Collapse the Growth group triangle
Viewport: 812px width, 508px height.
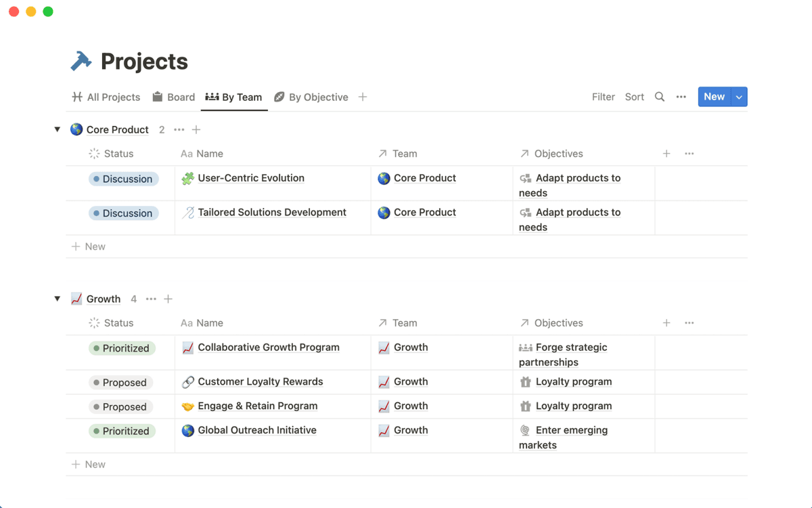point(57,298)
